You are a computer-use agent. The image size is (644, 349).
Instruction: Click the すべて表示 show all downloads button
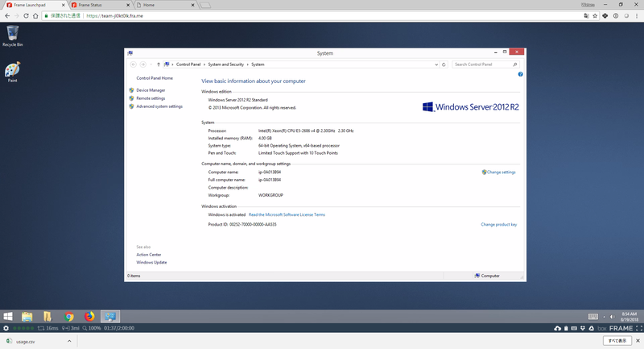[x=617, y=341]
